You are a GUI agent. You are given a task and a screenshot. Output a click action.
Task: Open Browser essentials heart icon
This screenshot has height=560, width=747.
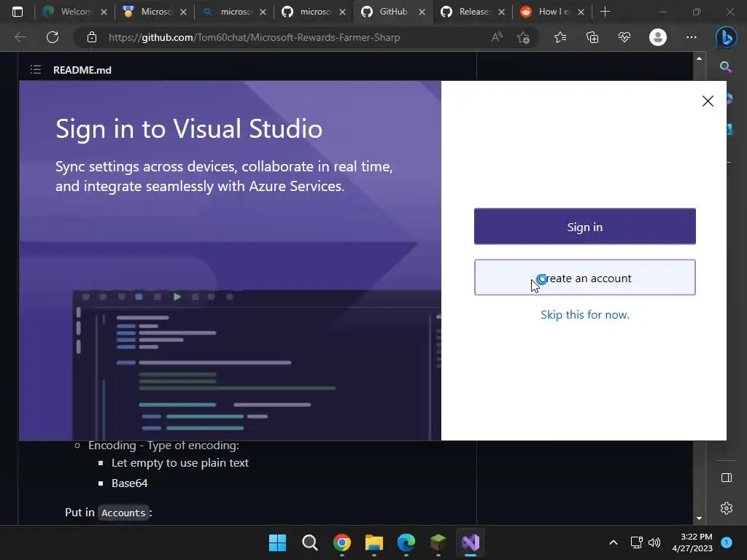pyautogui.click(x=624, y=37)
